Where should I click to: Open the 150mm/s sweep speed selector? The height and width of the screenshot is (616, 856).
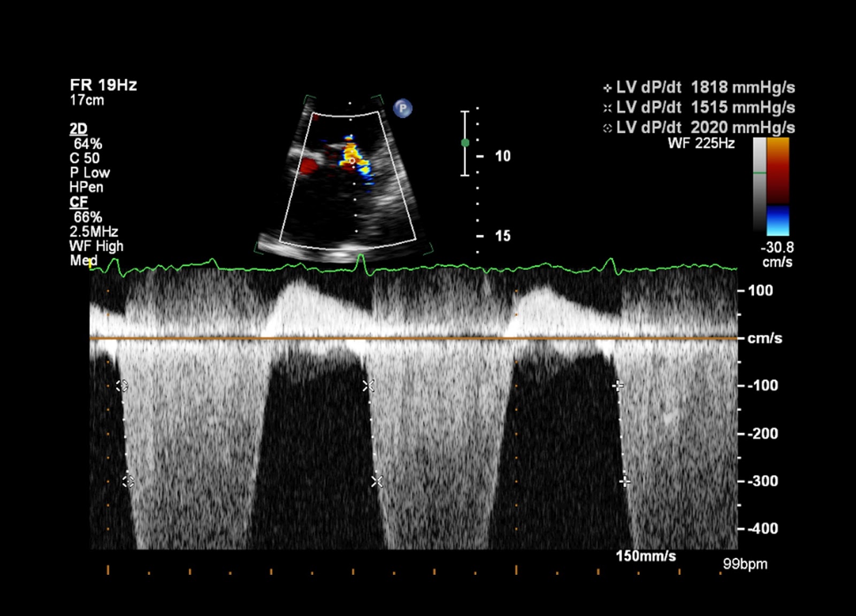(x=646, y=556)
